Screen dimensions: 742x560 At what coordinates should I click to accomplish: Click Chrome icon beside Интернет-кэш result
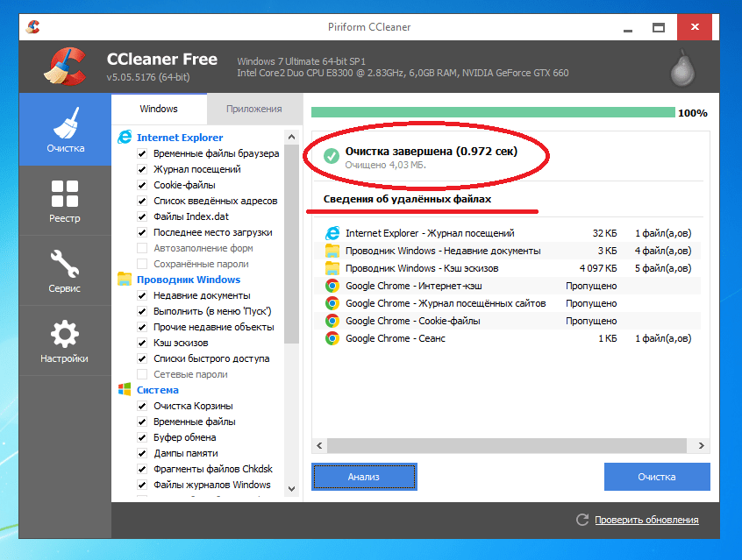click(x=332, y=286)
